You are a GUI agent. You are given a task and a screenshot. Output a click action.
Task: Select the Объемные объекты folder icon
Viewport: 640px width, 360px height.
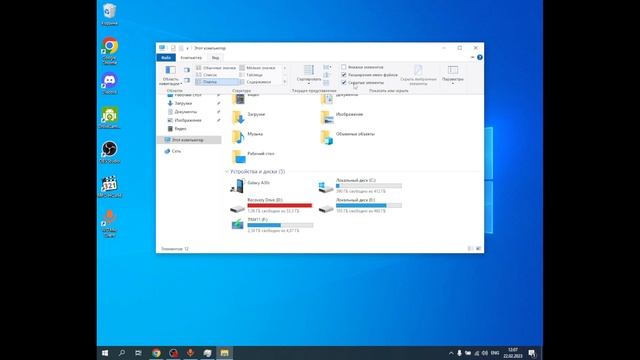[x=327, y=137]
